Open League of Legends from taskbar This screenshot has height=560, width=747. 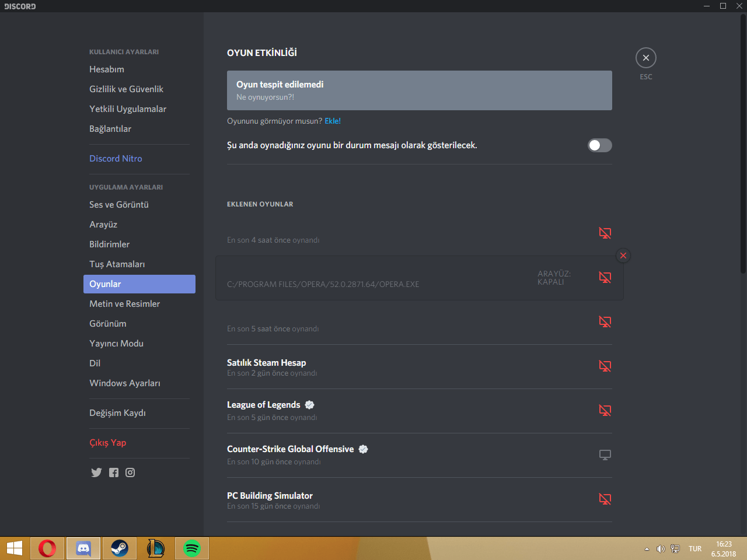pos(156,548)
